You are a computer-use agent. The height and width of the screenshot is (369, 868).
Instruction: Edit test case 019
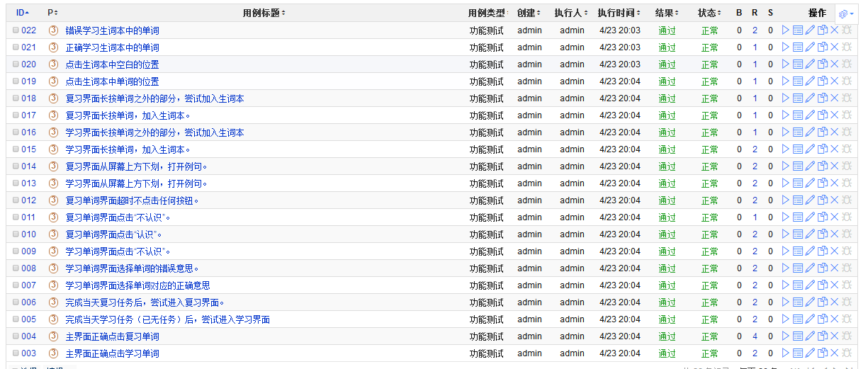click(810, 81)
